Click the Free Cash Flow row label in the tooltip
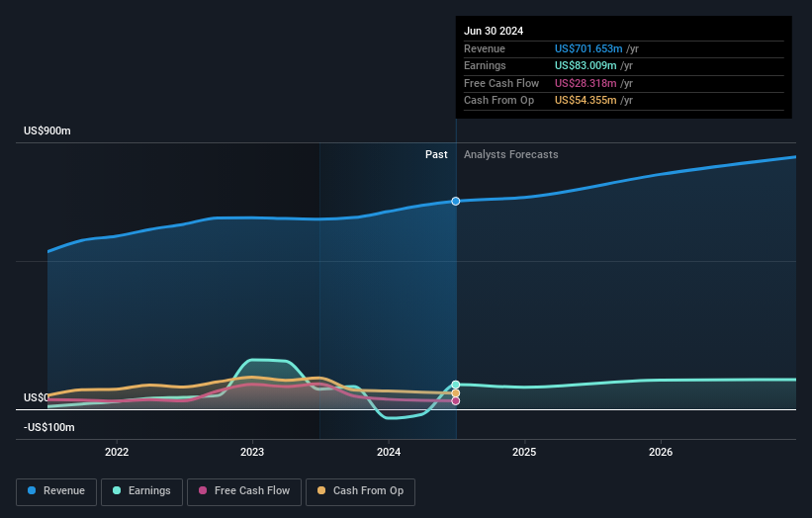 [501, 83]
